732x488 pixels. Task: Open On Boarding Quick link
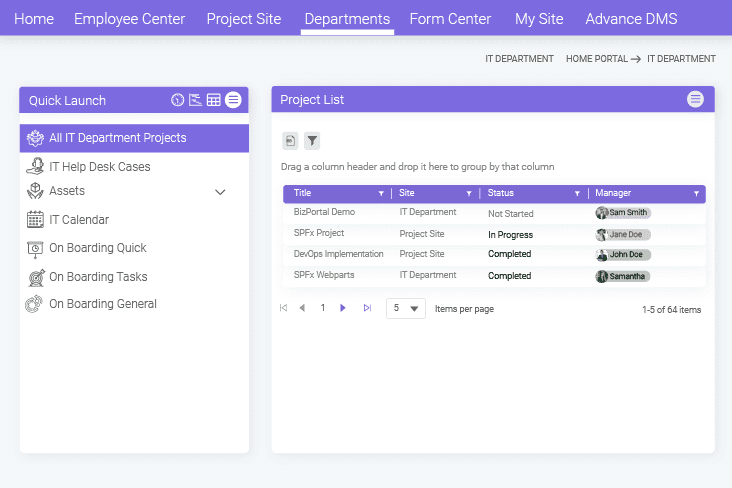tap(98, 248)
